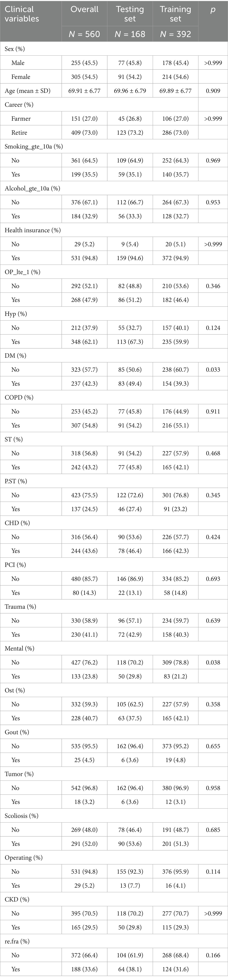Image resolution: width=228 pixels, height=980 pixels.
Task: Click the "Testing set" column header
Action: tap(130, 14)
